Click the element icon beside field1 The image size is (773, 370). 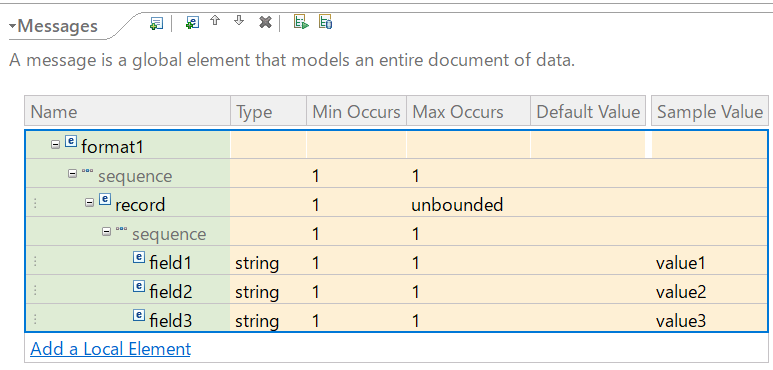139,257
